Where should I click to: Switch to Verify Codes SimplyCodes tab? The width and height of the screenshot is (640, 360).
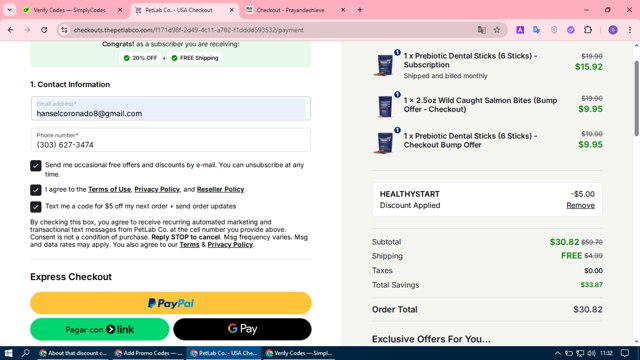(x=69, y=10)
